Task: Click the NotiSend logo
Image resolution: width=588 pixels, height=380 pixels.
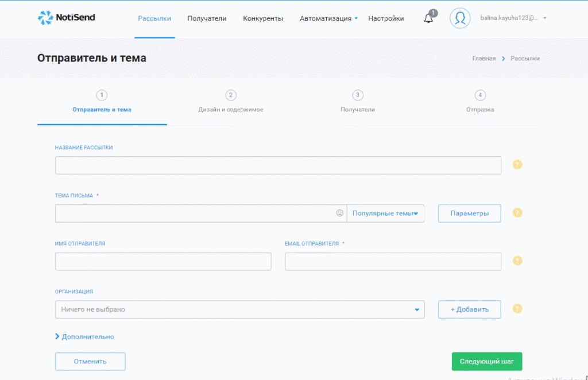Action: [66, 17]
